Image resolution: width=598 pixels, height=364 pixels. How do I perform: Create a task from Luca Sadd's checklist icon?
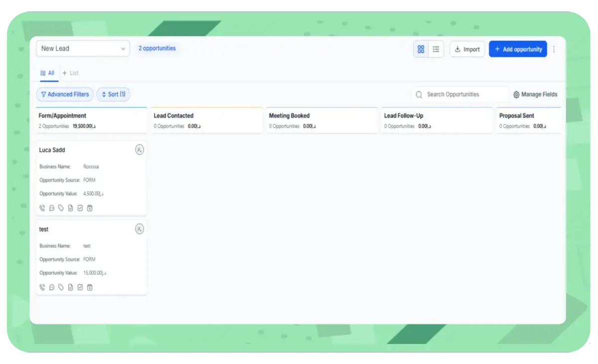click(80, 208)
